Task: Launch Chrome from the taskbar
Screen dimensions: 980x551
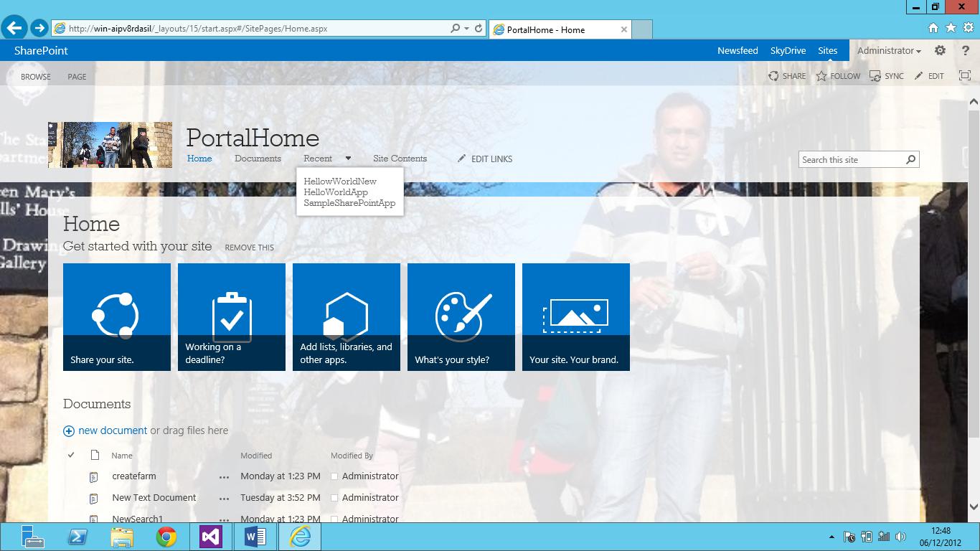Action: (x=166, y=537)
